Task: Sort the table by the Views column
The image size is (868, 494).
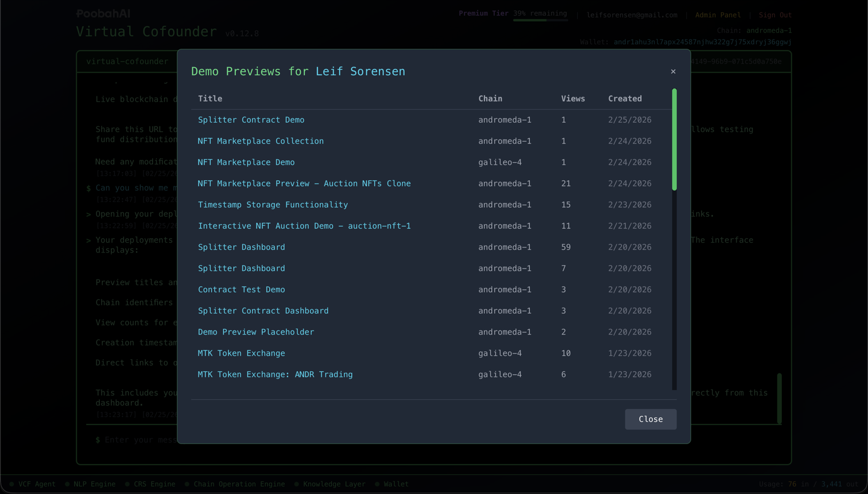Action: click(x=572, y=98)
